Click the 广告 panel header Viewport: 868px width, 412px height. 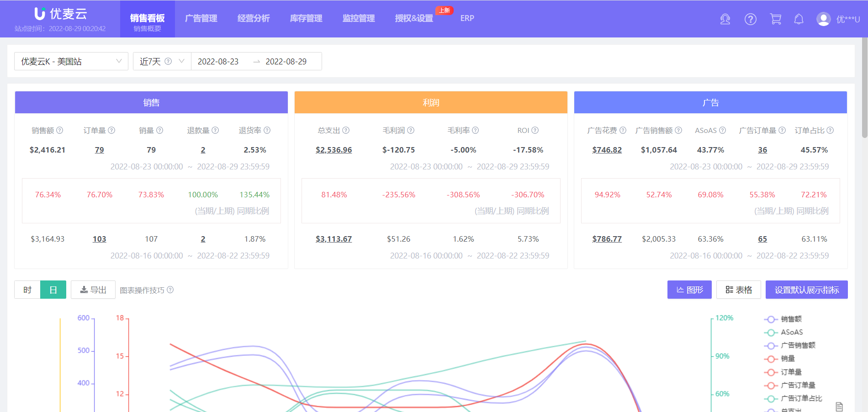(x=710, y=102)
